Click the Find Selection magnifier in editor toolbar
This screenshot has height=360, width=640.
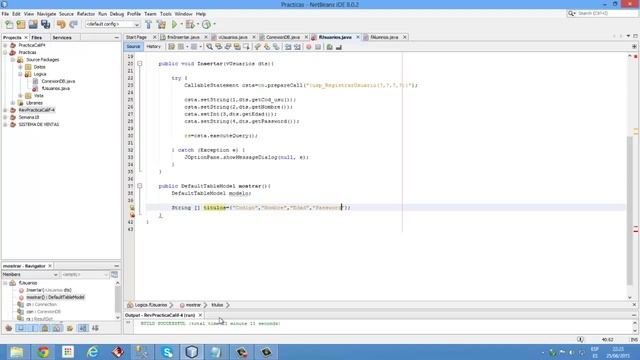click(x=209, y=47)
